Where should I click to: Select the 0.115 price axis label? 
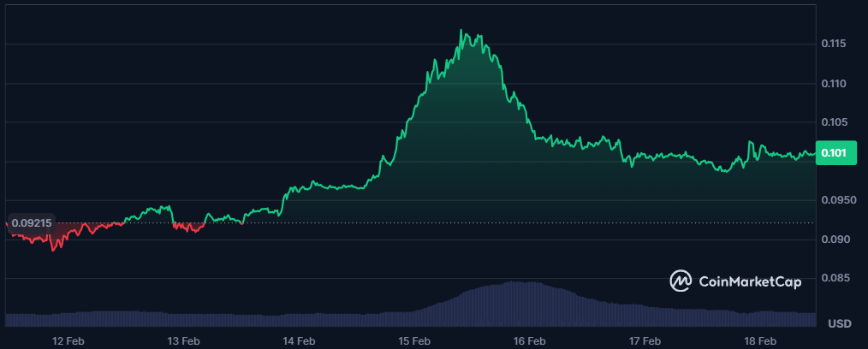click(835, 43)
